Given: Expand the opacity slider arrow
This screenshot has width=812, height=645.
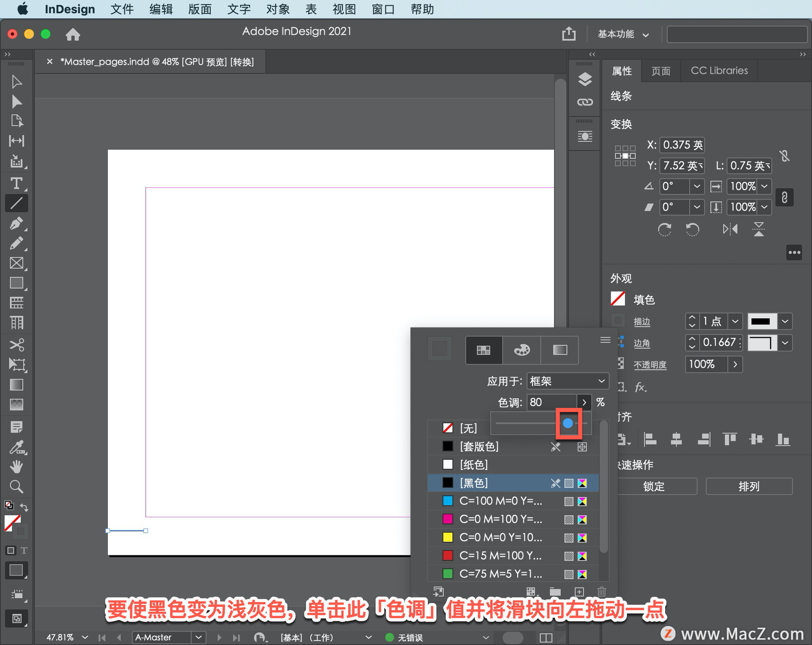Looking at the screenshot, I should [735, 364].
